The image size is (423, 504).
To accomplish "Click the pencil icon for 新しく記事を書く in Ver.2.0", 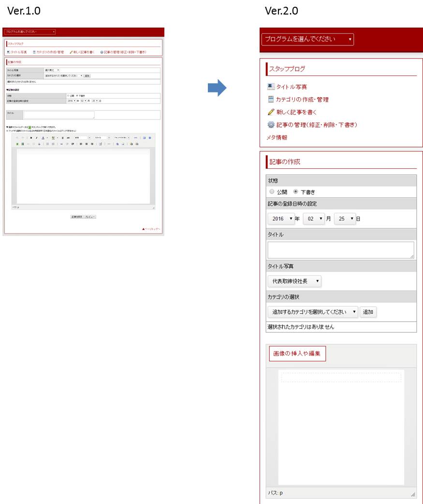I will (x=271, y=112).
